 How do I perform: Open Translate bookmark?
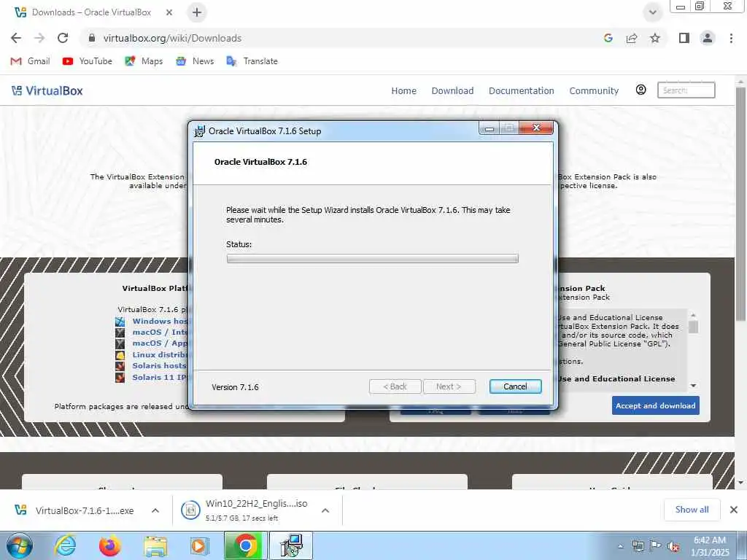point(252,61)
